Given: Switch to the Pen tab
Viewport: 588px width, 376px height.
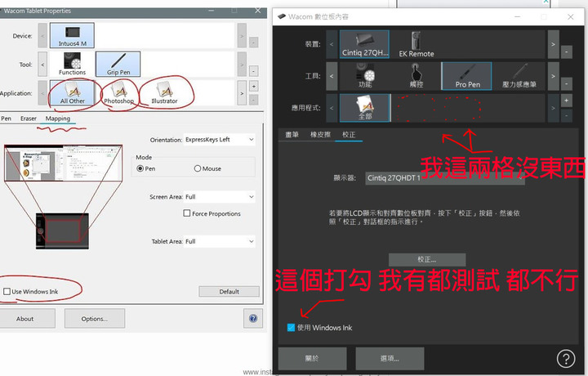Looking at the screenshot, I should pos(6,119).
